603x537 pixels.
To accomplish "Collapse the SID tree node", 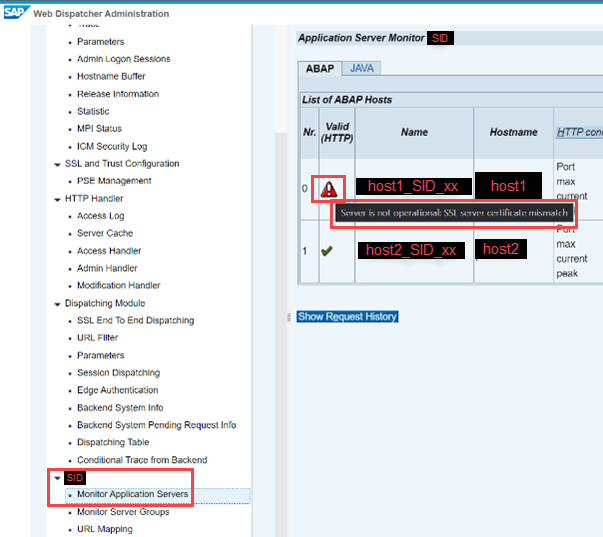I will tap(57, 478).
